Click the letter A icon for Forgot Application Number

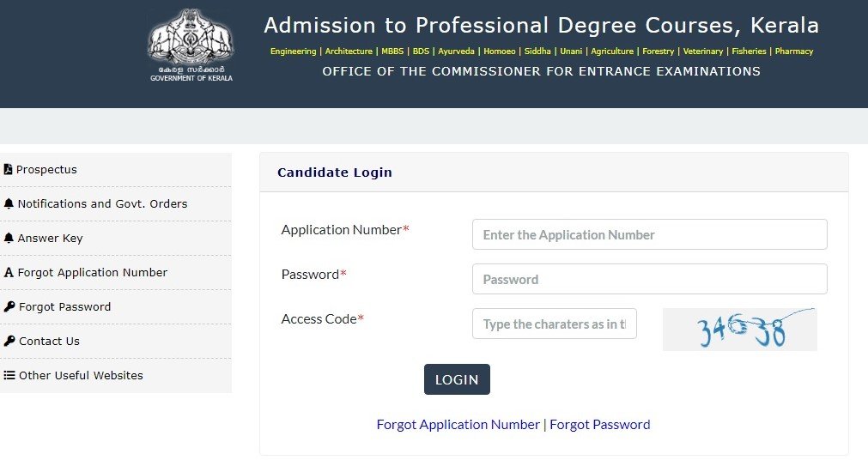point(9,272)
